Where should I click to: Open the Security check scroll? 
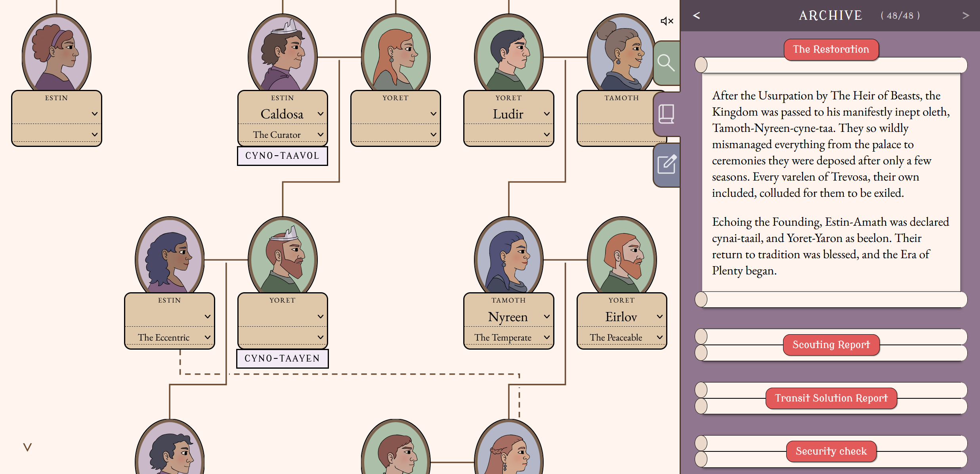click(x=831, y=451)
